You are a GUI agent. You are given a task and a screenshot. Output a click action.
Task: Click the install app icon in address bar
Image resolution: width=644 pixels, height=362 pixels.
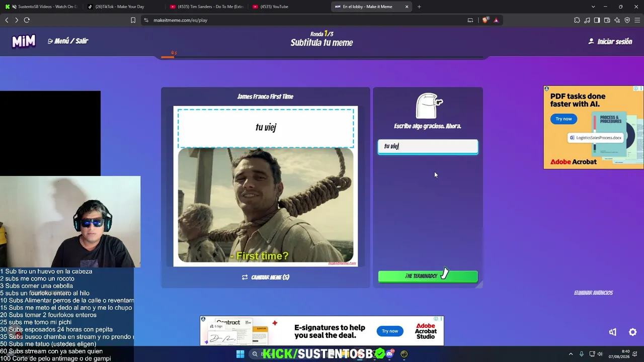[x=470, y=20]
